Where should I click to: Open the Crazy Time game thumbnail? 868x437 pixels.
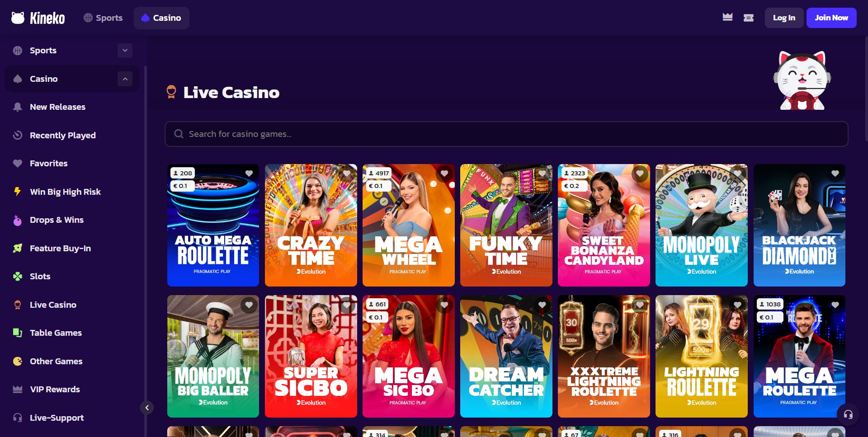tap(311, 226)
